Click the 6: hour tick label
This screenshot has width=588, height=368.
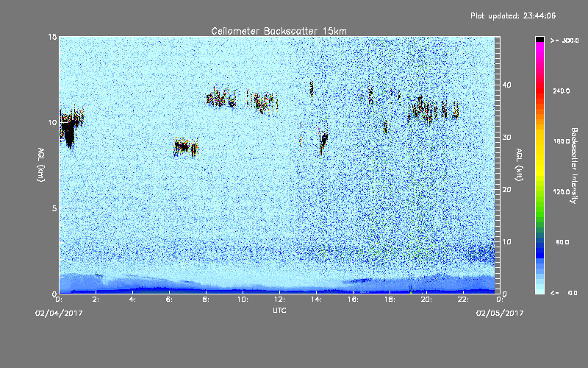(170, 300)
